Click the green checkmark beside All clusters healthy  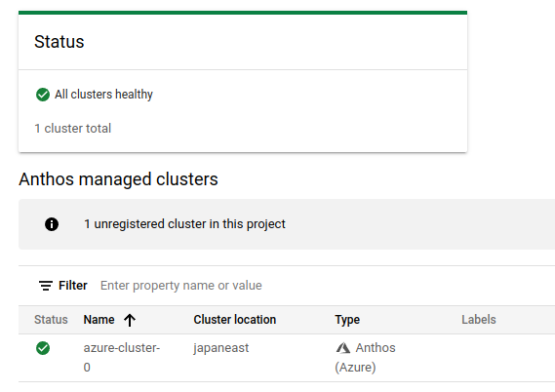pos(43,95)
